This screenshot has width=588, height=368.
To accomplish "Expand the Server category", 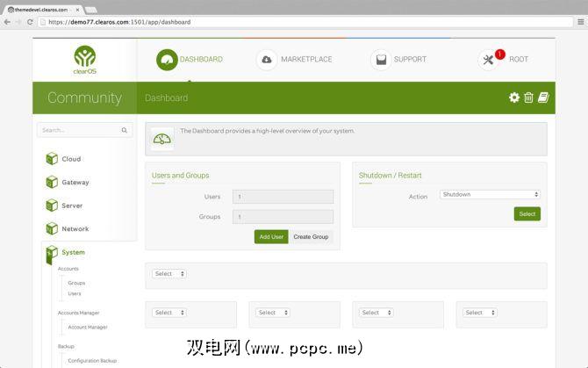I will coord(72,206).
